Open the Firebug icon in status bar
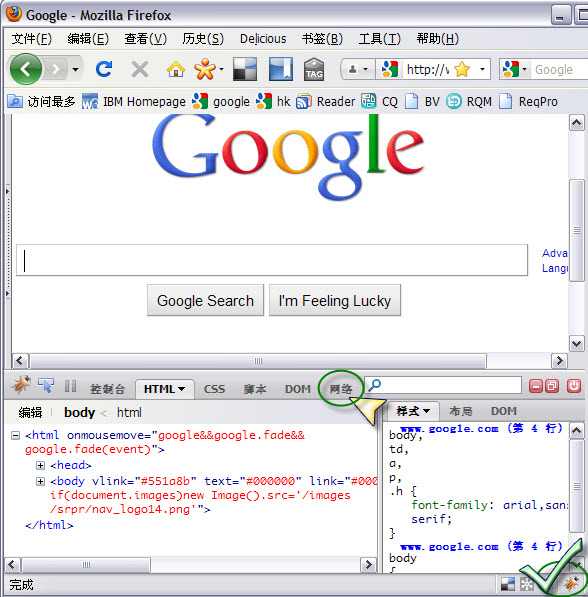 [x=571, y=584]
